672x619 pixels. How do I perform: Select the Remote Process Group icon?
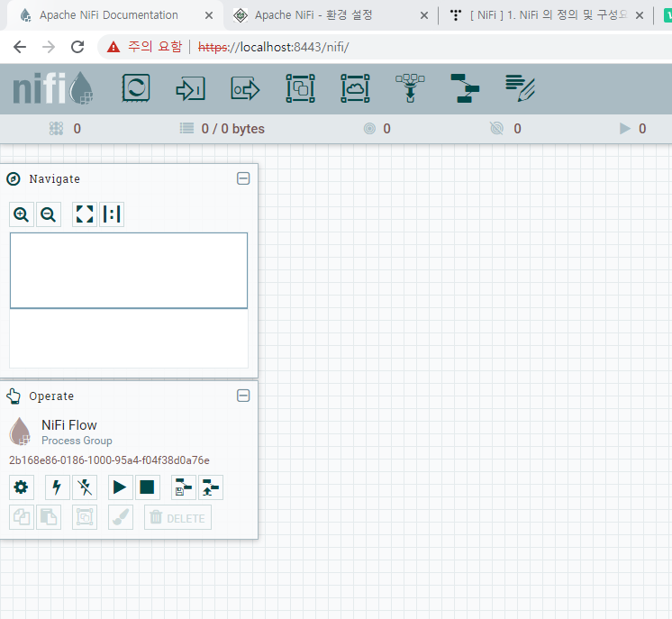click(355, 88)
